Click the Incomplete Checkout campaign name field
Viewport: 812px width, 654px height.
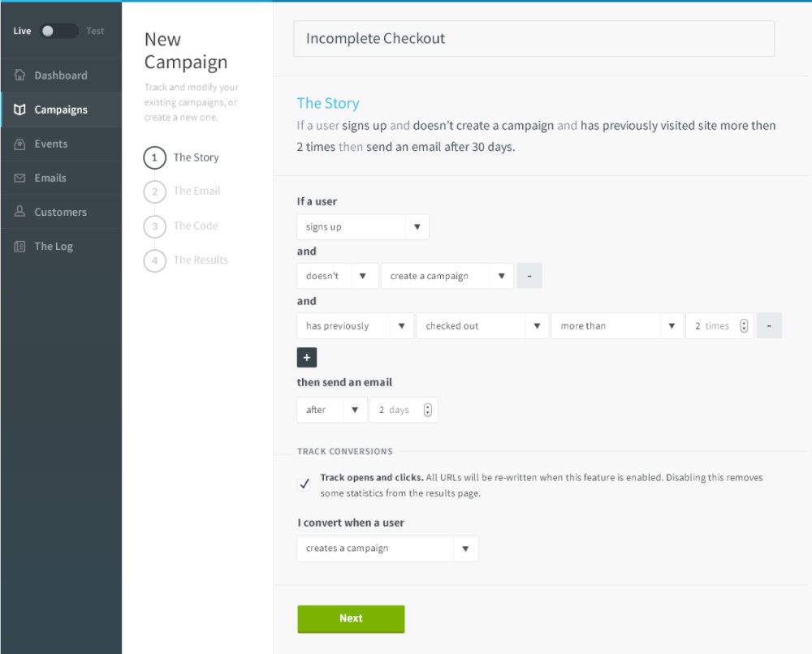coord(533,39)
